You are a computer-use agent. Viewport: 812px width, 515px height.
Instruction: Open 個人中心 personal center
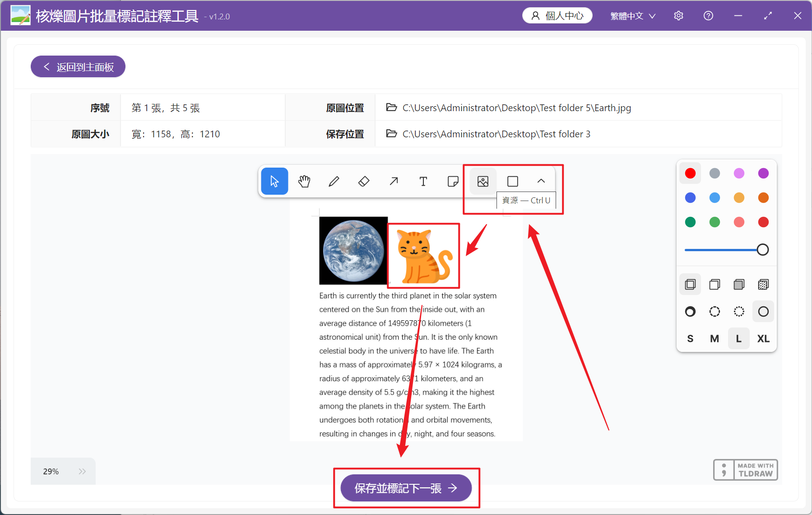[557, 16]
